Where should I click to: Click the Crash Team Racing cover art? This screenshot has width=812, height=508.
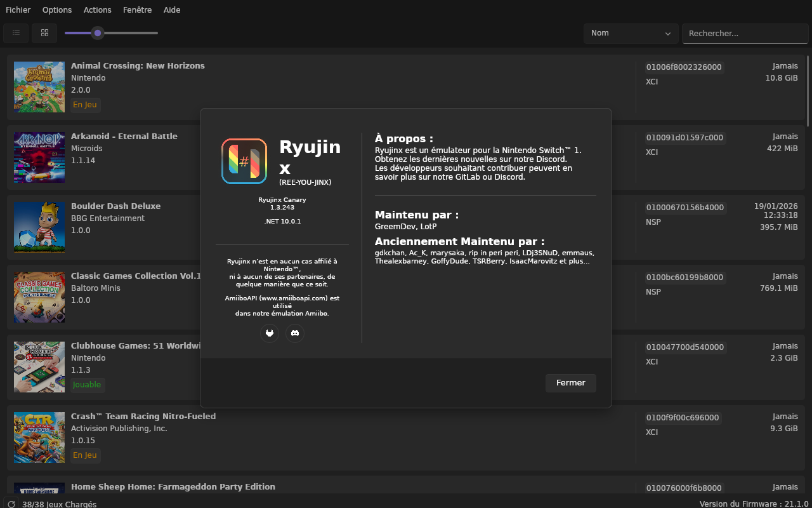tap(39, 438)
